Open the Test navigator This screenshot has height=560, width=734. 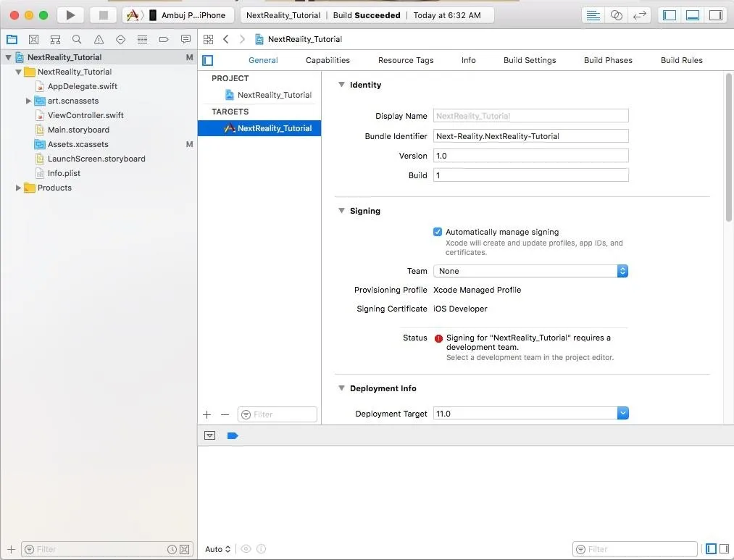tap(120, 39)
